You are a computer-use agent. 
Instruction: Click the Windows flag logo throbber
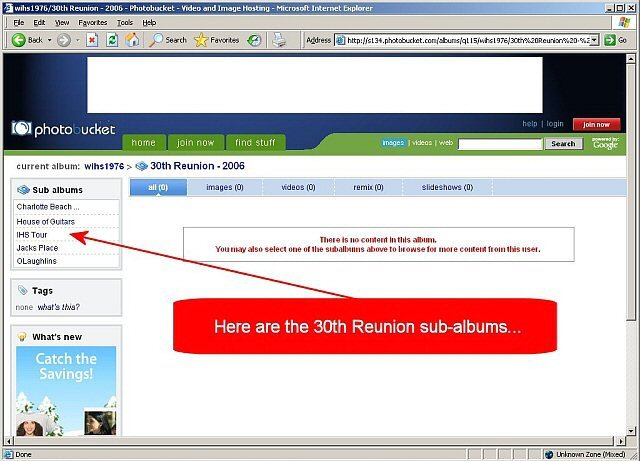[624, 22]
